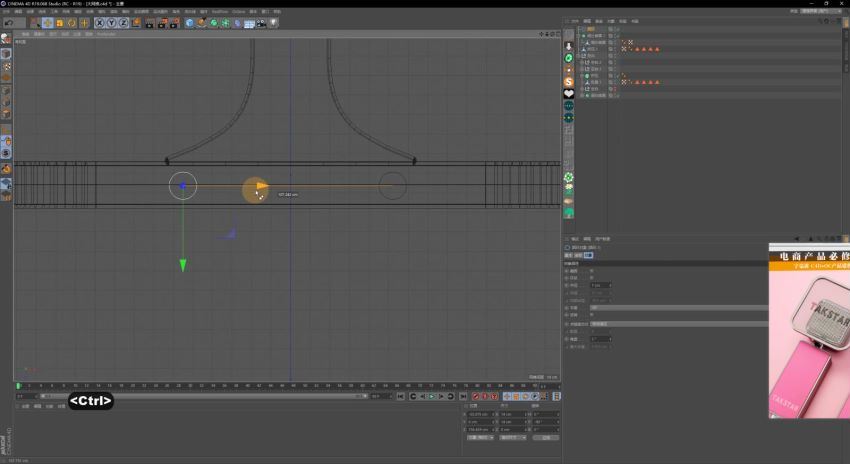This screenshot has width=850, height=464.
Task: Click the timeline start frame marker
Action: click(18, 385)
